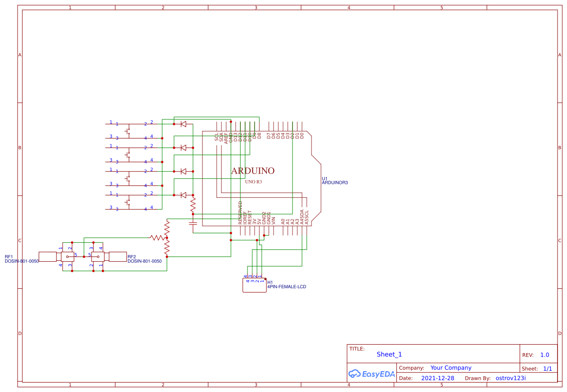Select the Arduino UNO R3 symbol body
This screenshot has height=392, width=567.
[x=254, y=171]
